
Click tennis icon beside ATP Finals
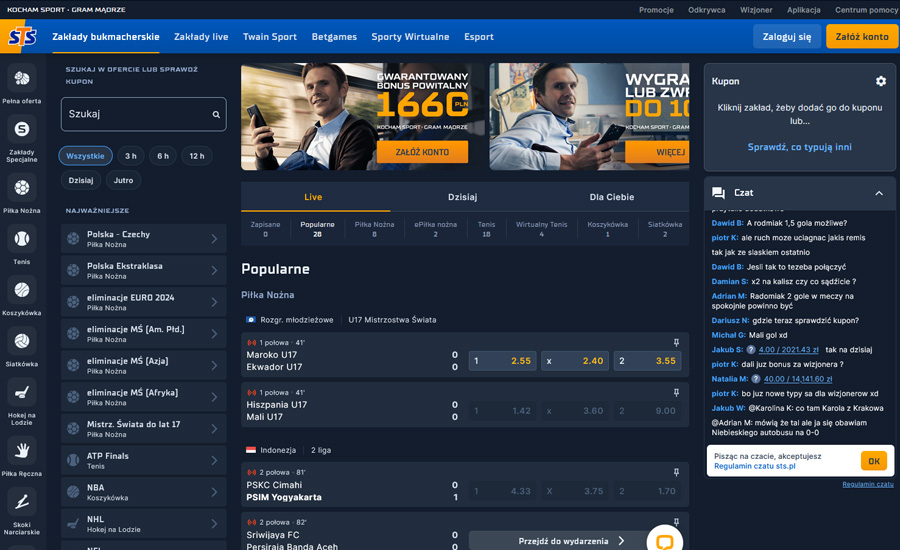73,460
